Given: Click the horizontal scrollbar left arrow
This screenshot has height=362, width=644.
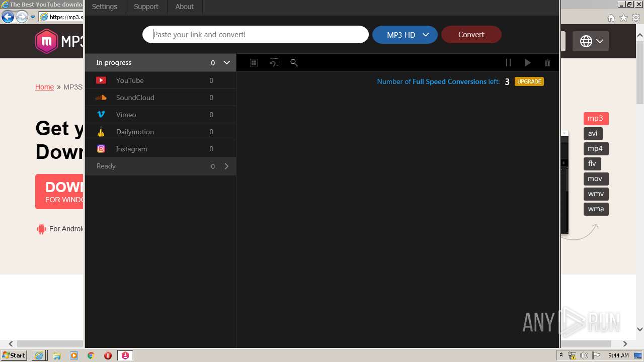Looking at the screenshot, I should [x=11, y=344].
